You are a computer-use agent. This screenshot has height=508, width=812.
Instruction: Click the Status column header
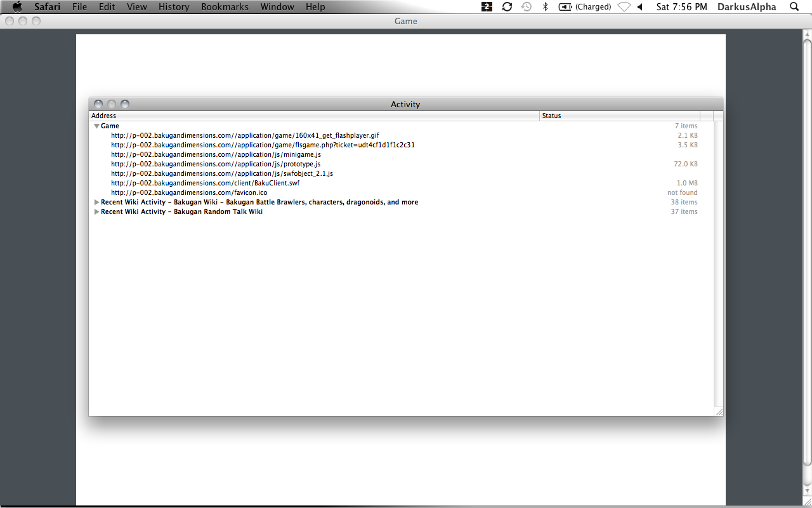[x=619, y=116]
